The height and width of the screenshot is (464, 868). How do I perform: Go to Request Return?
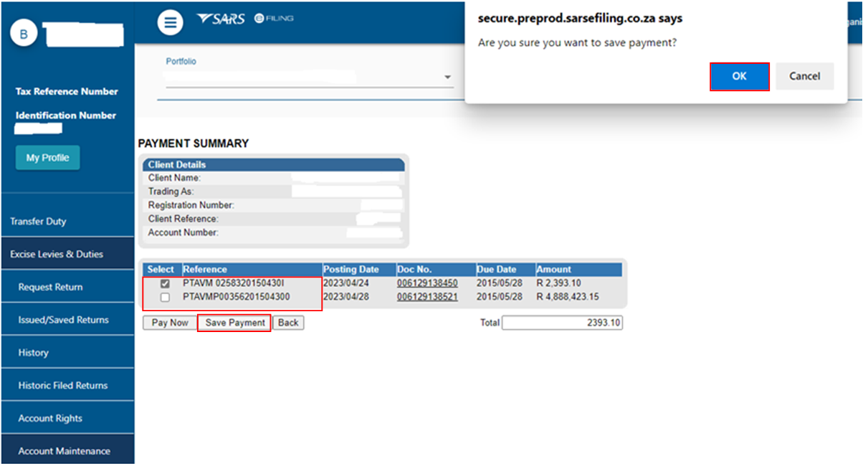(x=50, y=287)
